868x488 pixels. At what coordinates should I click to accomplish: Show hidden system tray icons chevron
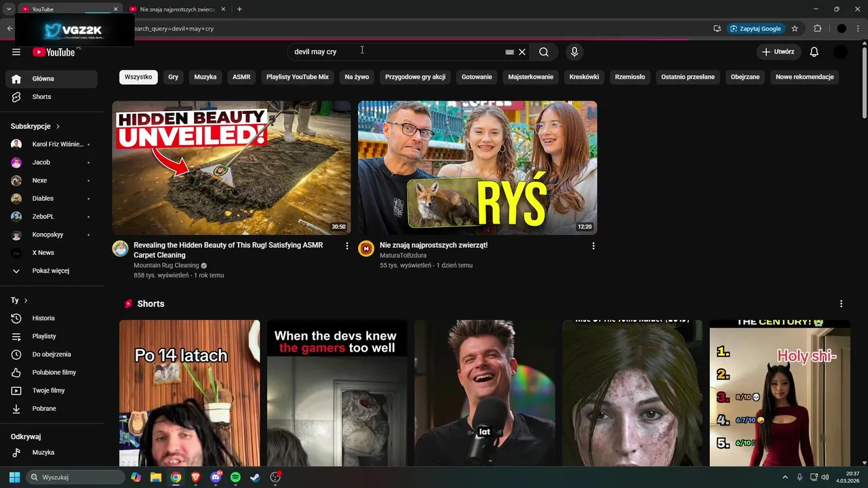click(x=785, y=477)
